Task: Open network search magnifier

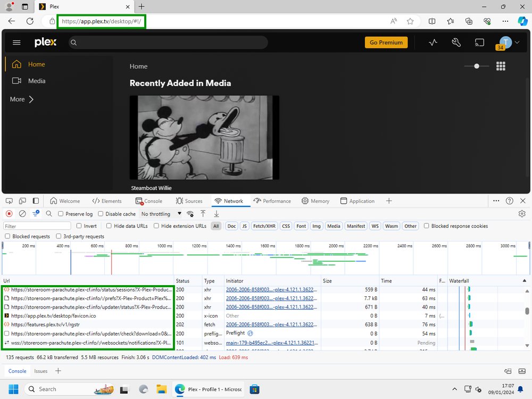Action: [49, 214]
